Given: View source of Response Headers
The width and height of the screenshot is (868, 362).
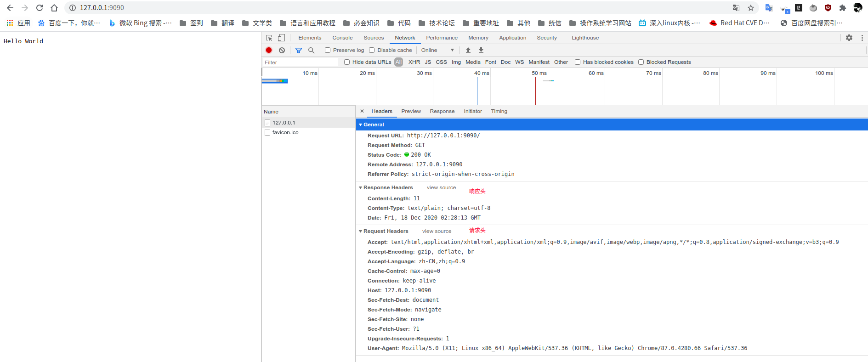Looking at the screenshot, I should [441, 187].
